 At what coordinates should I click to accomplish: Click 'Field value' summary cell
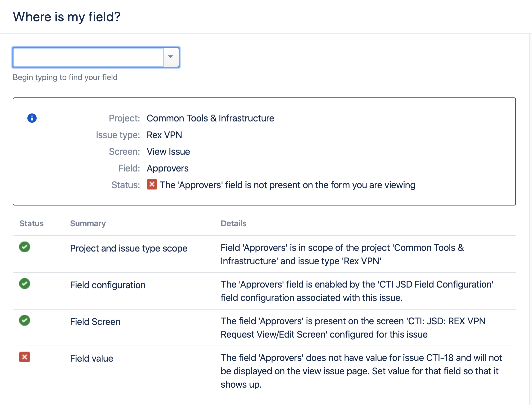[x=91, y=359]
